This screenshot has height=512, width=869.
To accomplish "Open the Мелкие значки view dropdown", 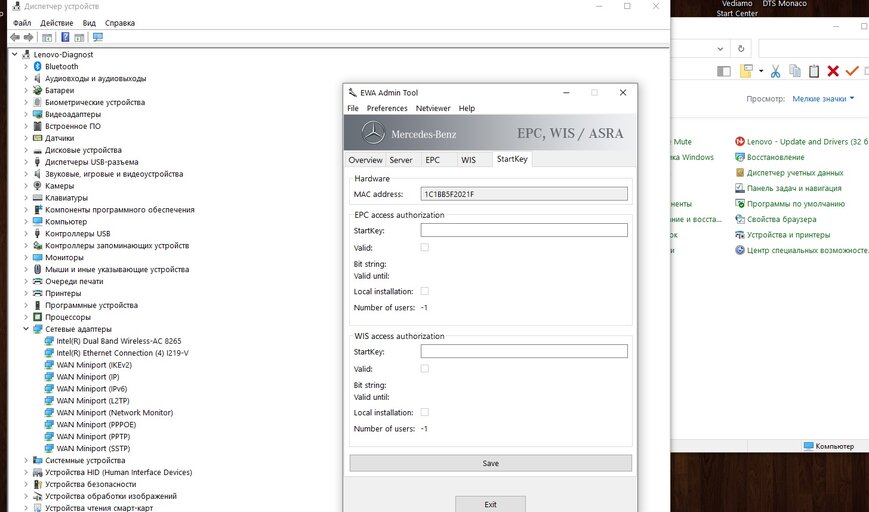I will [824, 99].
